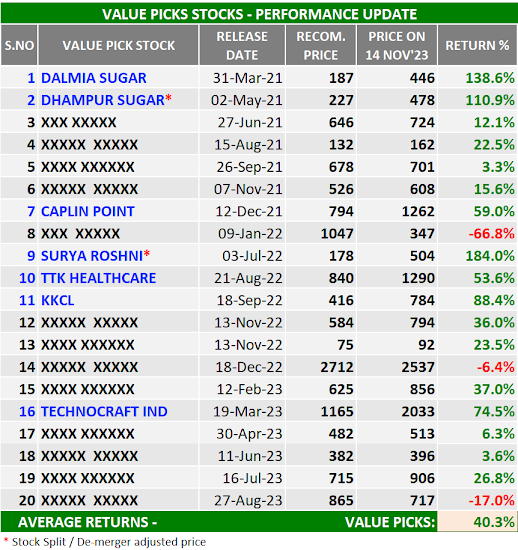Select the 2712 recommended price cell
Image resolution: width=518 pixels, height=550 pixels.
pyautogui.click(x=321, y=367)
